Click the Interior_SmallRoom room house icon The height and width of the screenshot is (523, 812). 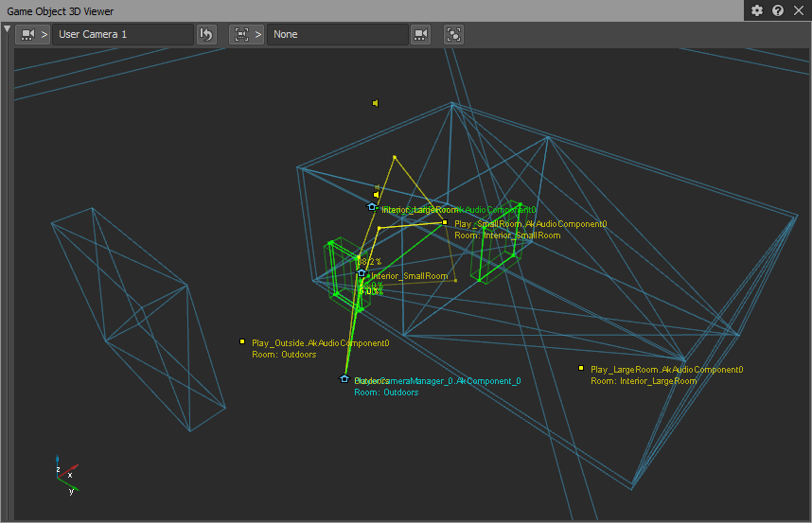[362, 273]
